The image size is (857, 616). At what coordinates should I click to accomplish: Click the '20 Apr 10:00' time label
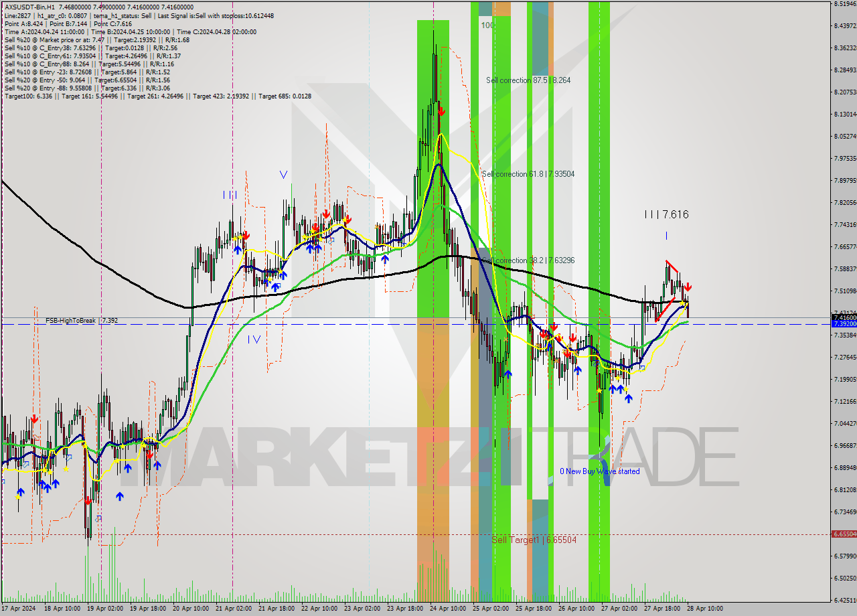tap(191, 609)
